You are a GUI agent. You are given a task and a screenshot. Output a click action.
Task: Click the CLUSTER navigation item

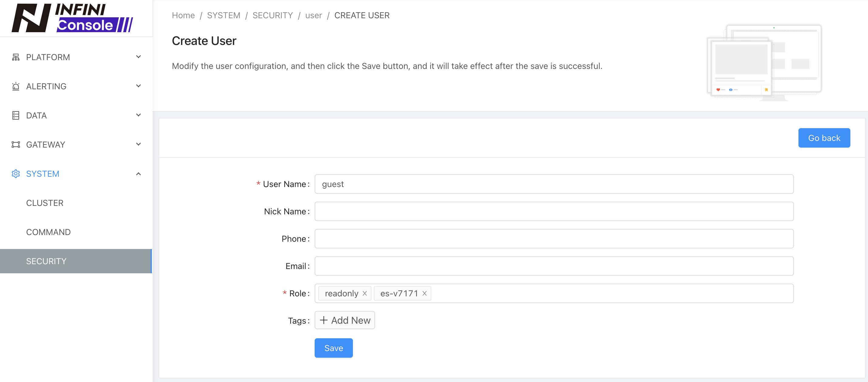pos(45,203)
